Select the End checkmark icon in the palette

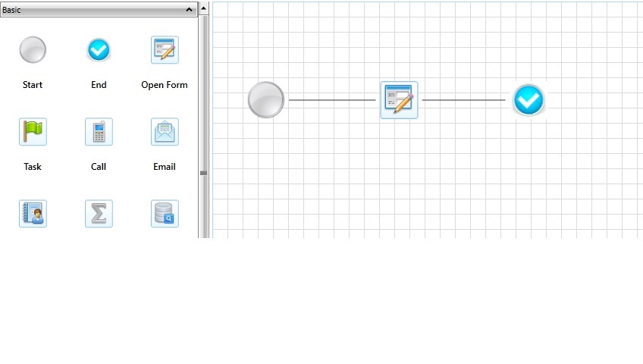(99, 50)
